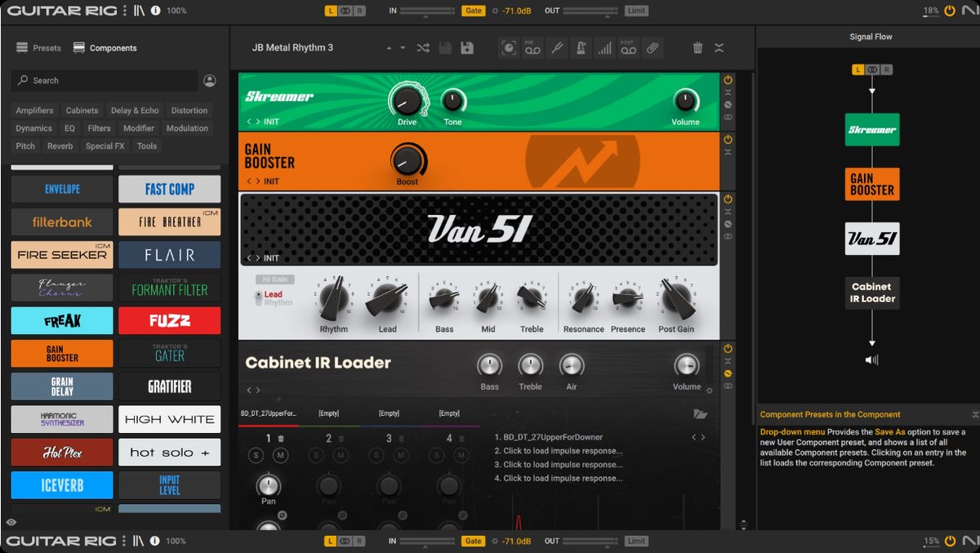Screen dimensions: 980x553
Task: Collapse the Van 51 component
Action: 728,212
